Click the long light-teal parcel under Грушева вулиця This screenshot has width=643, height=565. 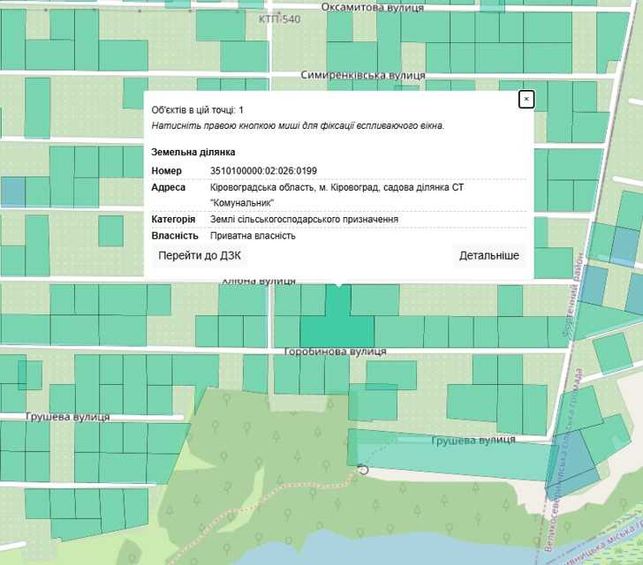click(449, 453)
